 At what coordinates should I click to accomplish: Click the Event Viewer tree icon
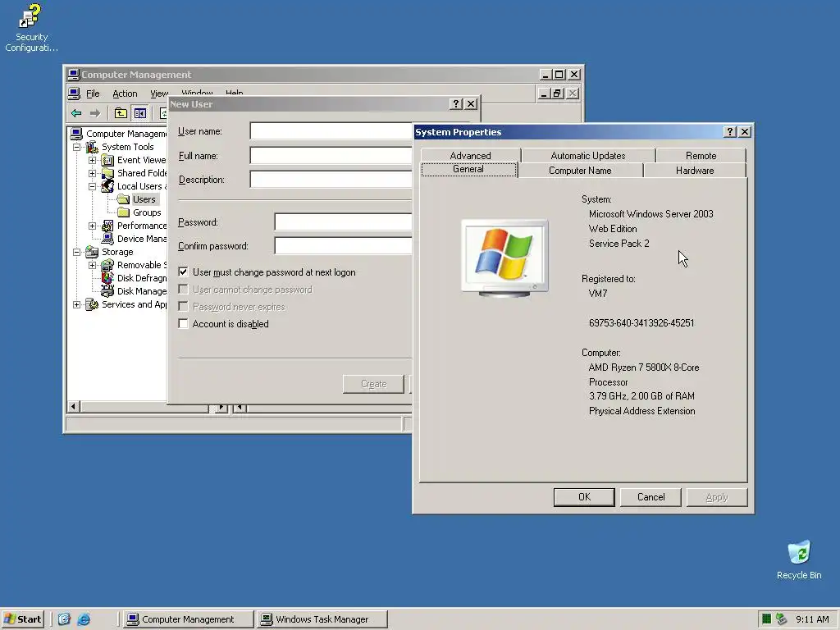coord(107,160)
